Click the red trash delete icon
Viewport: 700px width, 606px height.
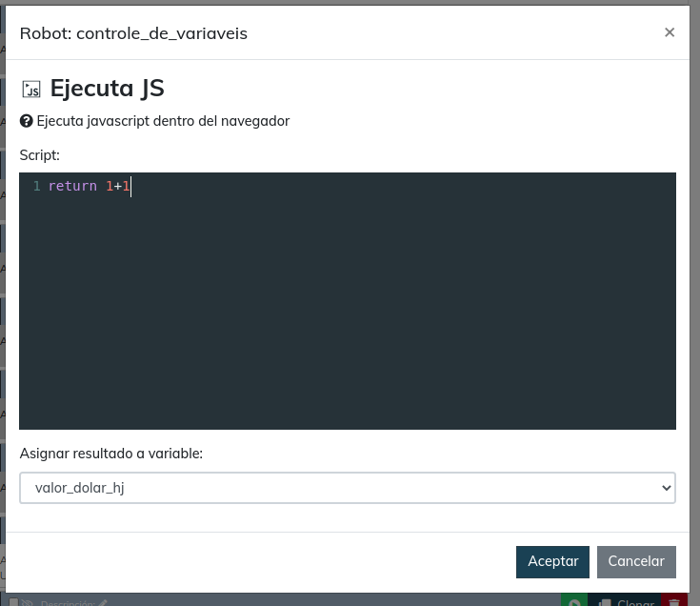pos(674,600)
